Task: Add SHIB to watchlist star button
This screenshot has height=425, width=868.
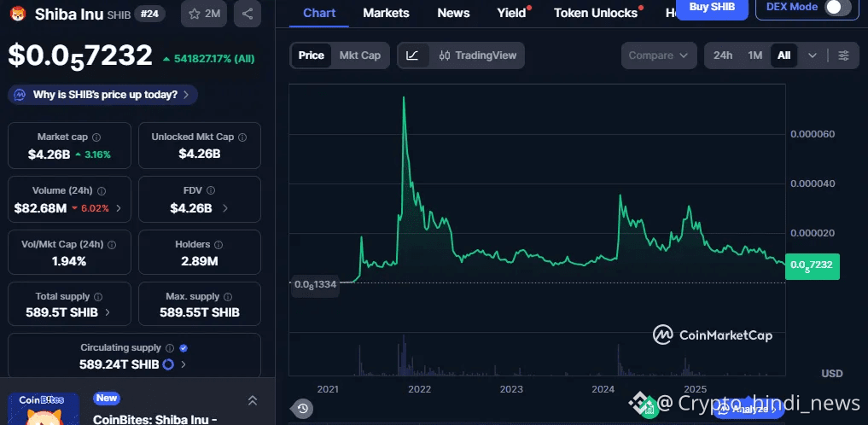Action: (204, 14)
